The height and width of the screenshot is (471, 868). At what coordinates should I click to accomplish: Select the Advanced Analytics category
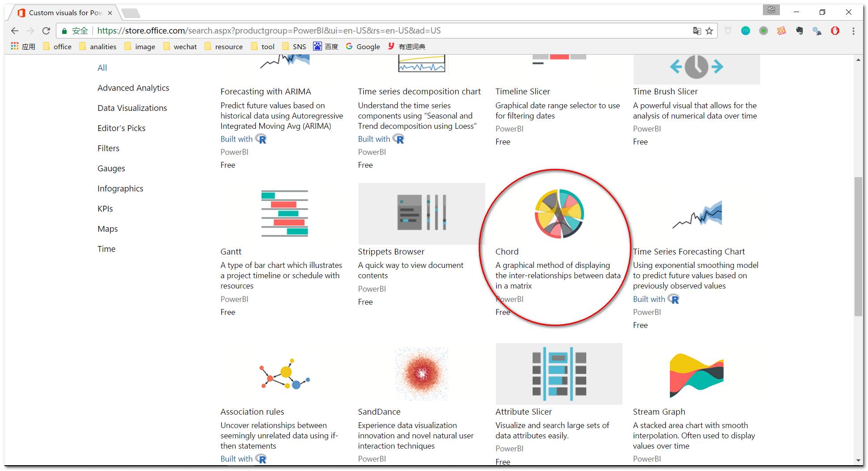click(x=133, y=88)
